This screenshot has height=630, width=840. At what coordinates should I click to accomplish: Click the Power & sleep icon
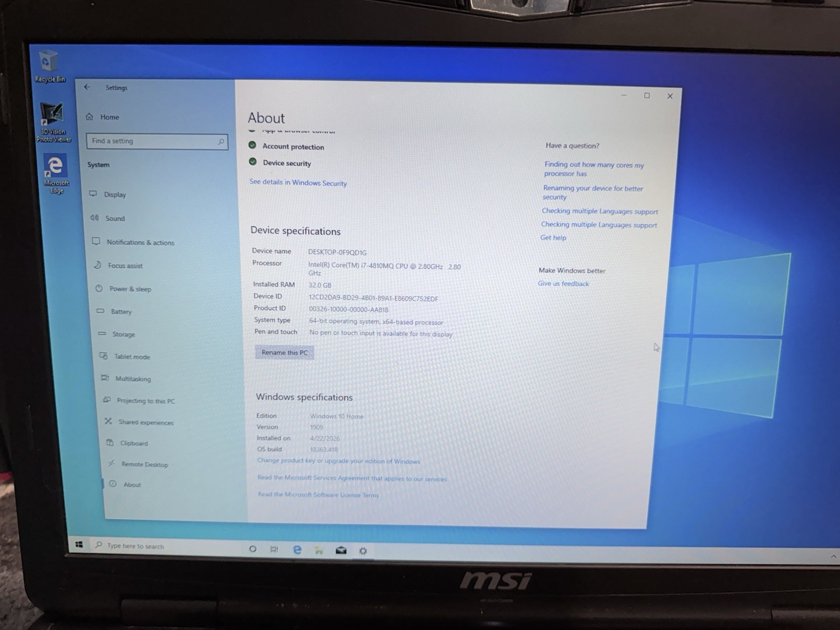coord(99,288)
